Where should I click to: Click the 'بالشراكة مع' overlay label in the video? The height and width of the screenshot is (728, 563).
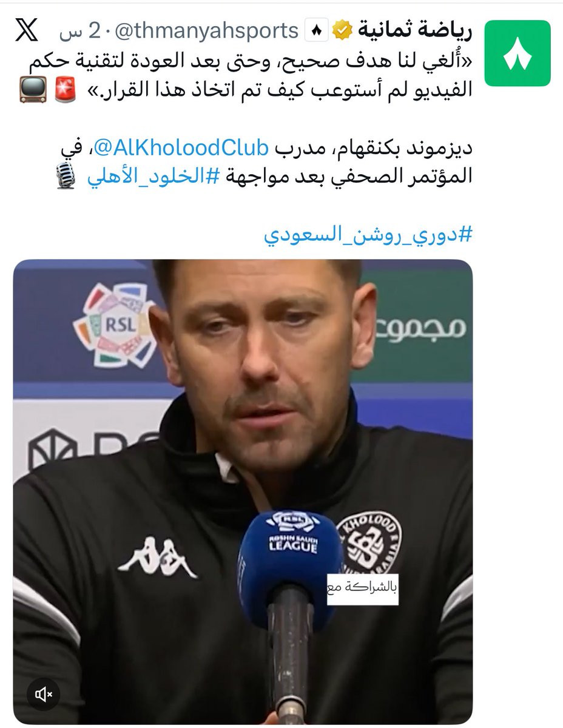(x=363, y=587)
